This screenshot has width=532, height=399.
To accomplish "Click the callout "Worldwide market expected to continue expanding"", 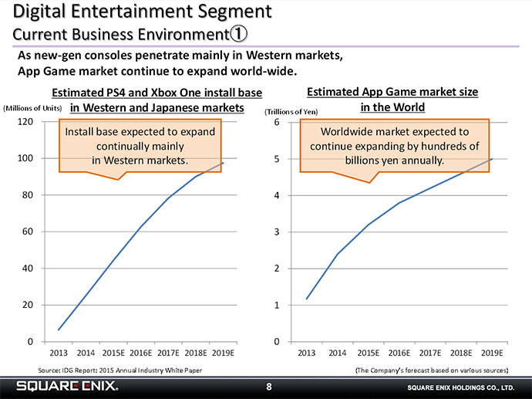I will point(395,146).
